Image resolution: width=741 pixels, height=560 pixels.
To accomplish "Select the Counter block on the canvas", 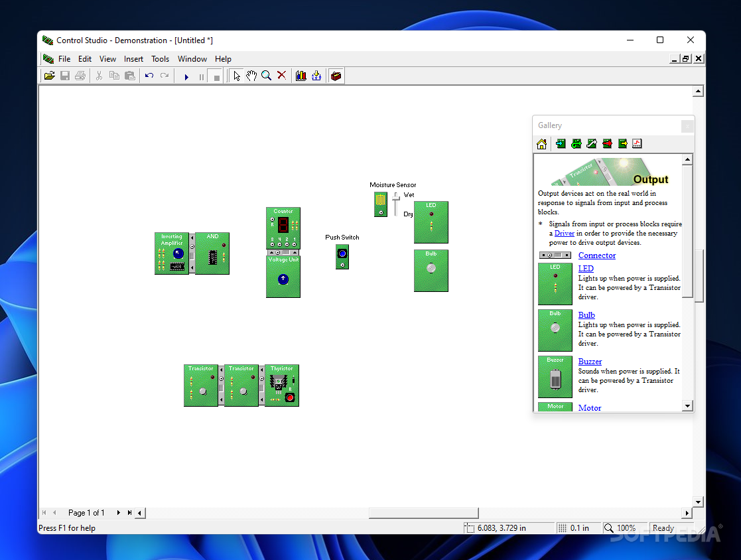I will 283,228.
